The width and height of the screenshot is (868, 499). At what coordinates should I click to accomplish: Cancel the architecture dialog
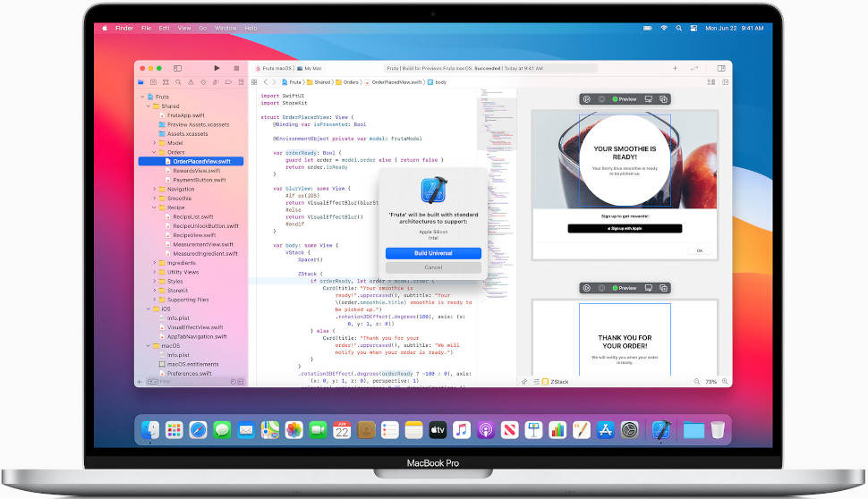click(x=433, y=267)
